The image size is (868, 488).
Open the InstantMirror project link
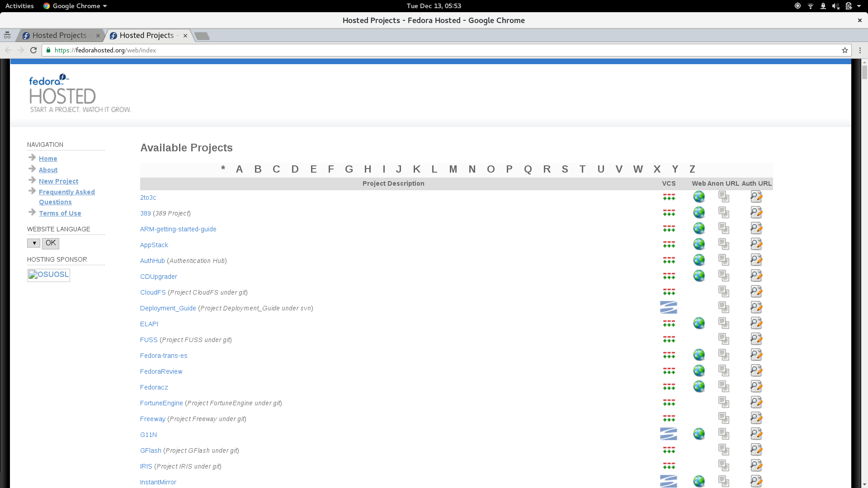tap(158, 482)
